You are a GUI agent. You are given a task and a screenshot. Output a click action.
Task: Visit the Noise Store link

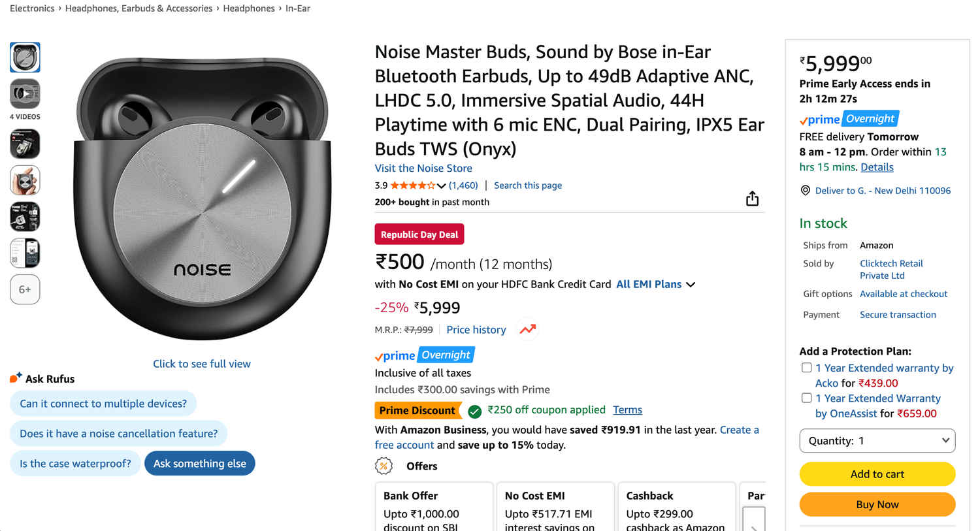pos(423,168)
